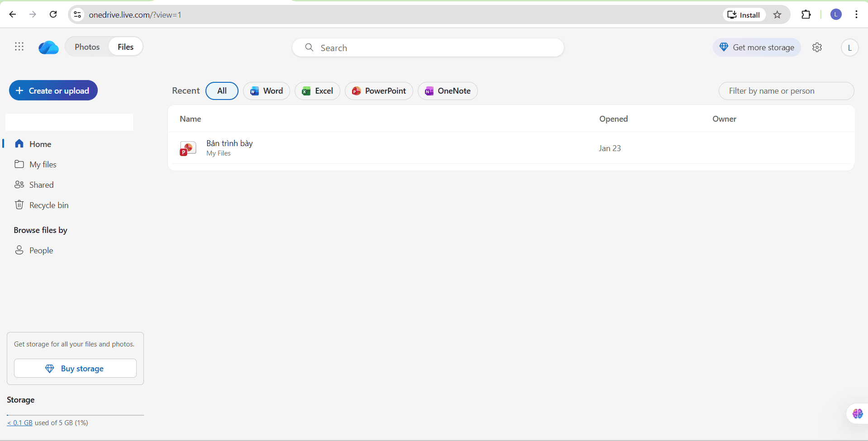
Task: Click the Buy storage button
Action: (x=75, y=368)
